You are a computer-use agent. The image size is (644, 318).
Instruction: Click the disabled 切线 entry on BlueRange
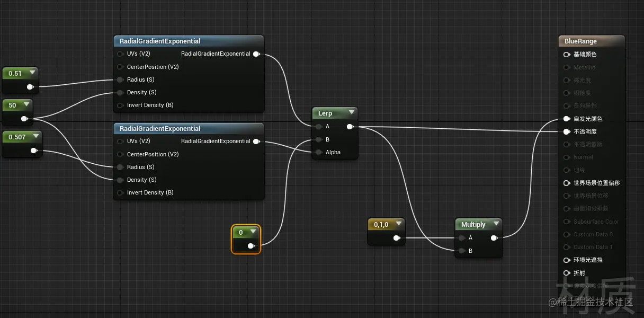click(579, 170)
